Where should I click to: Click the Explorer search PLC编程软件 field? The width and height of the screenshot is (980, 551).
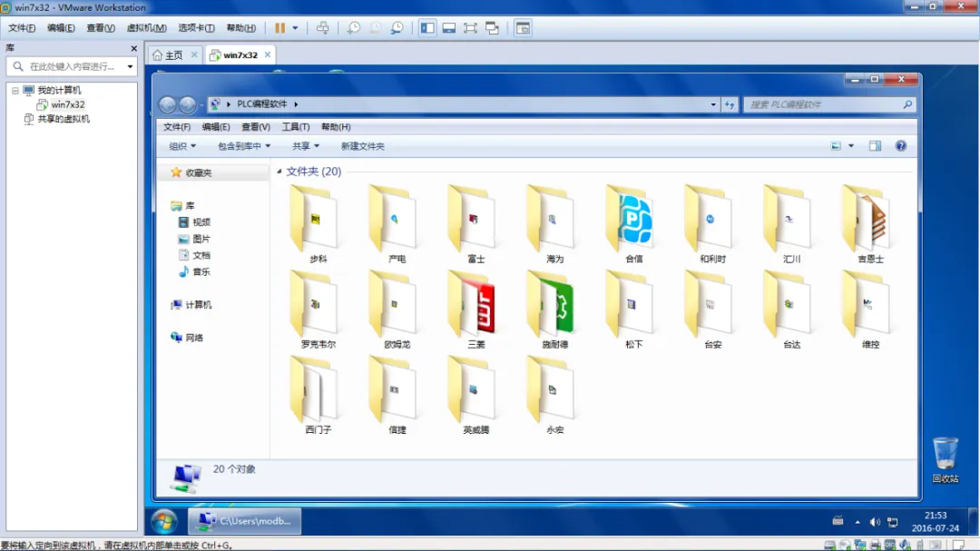pyautogui.click(x=830, y=104)
